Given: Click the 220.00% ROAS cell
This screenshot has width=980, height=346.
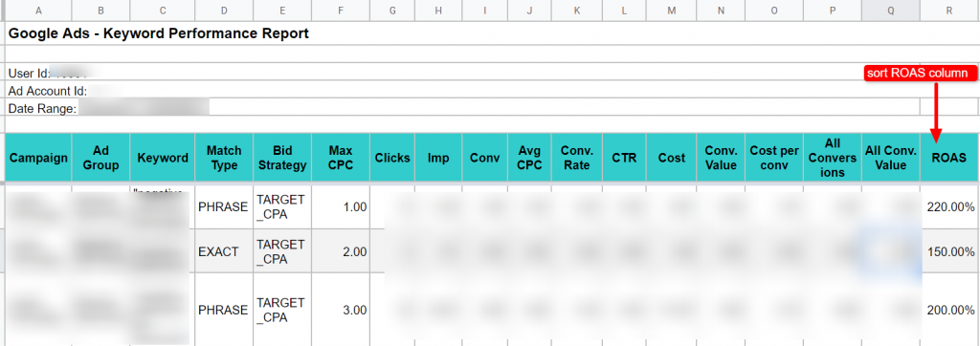Looking at the screenshot, I should (949, 206).
